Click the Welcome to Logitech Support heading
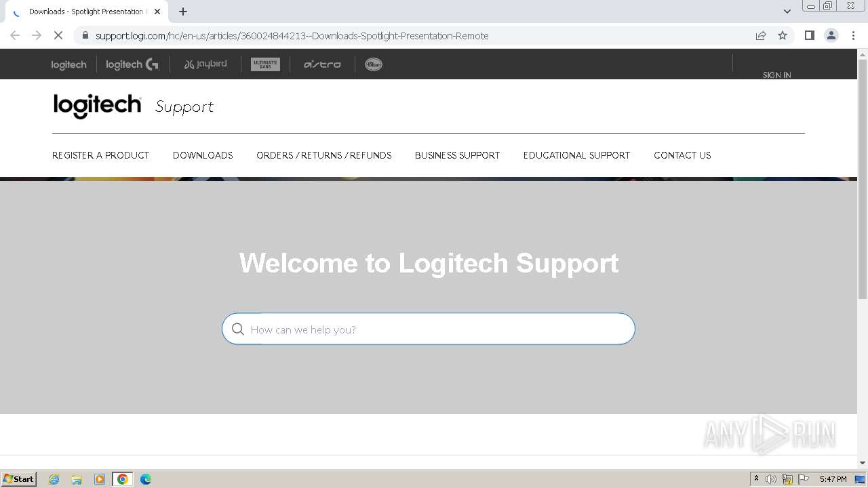The image size is (868, 488). [x=429, y=263]
